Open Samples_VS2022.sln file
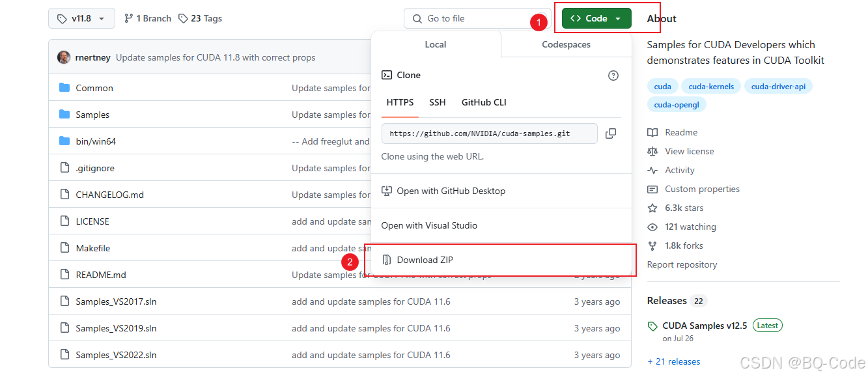Screen dimensions: 868x377 click(116, 355)
